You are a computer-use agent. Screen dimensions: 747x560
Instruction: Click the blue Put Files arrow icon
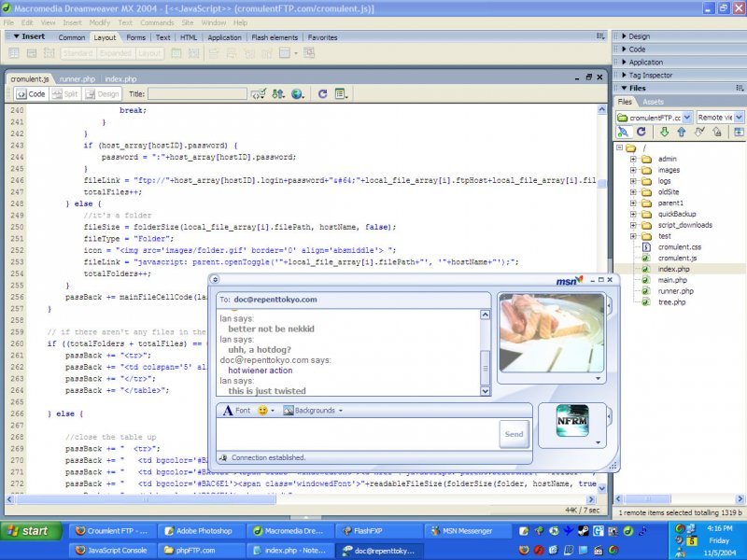tap(682, 132)
